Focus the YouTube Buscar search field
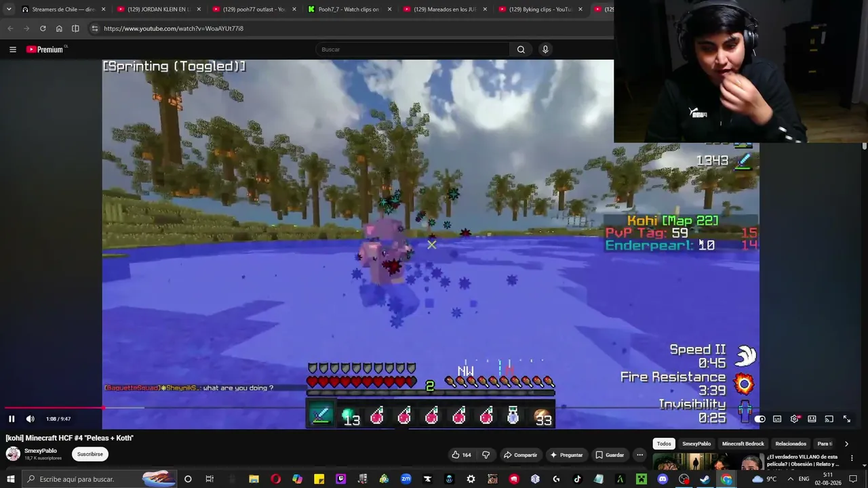This screenshot has height=488, width=868. pyautogui.click(x=412, y=49)
